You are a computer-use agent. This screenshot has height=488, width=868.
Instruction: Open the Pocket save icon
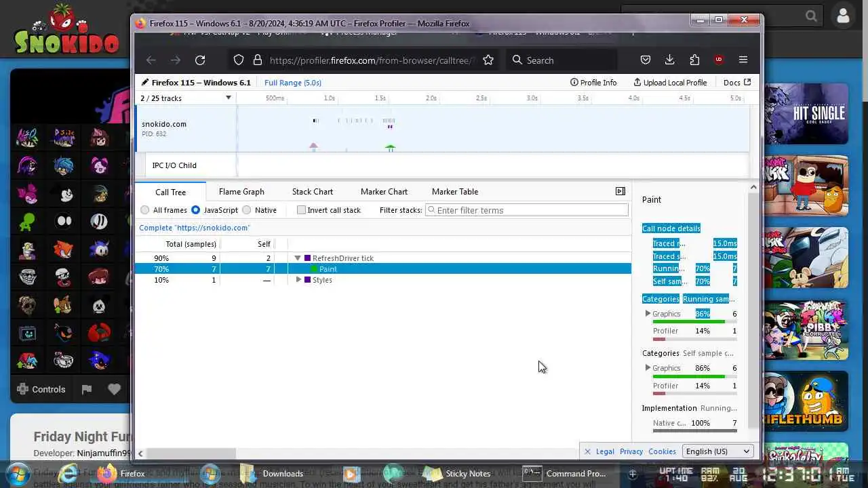coord(646,60)
